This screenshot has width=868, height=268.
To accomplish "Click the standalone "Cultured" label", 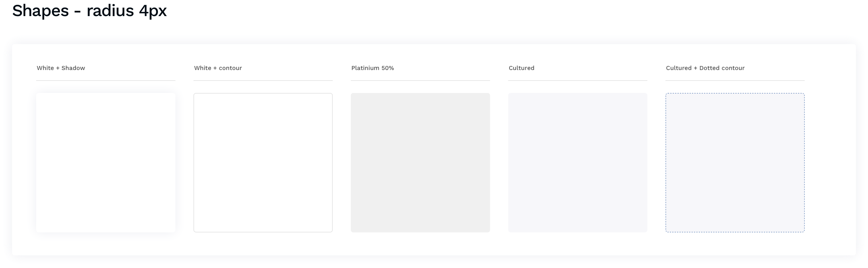I will 521,68.
